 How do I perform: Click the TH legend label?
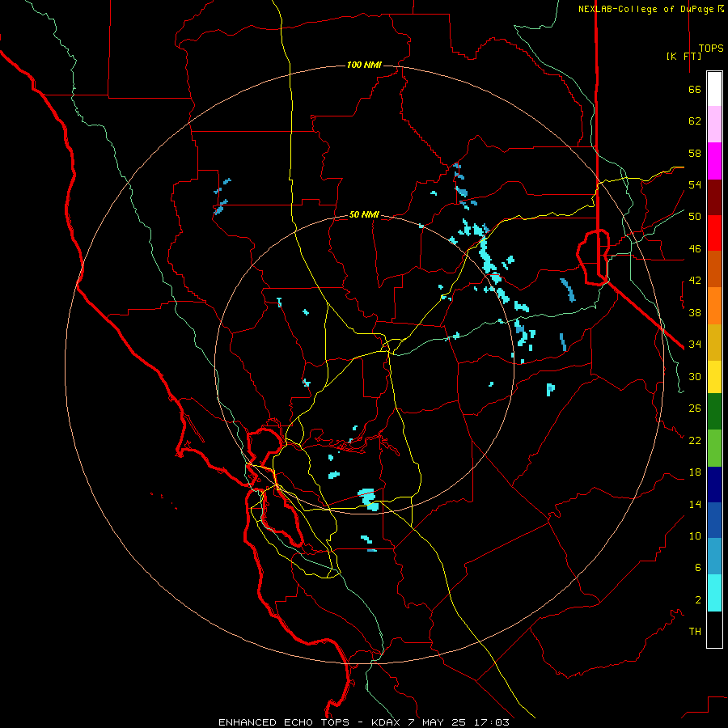tap(695, 632)
